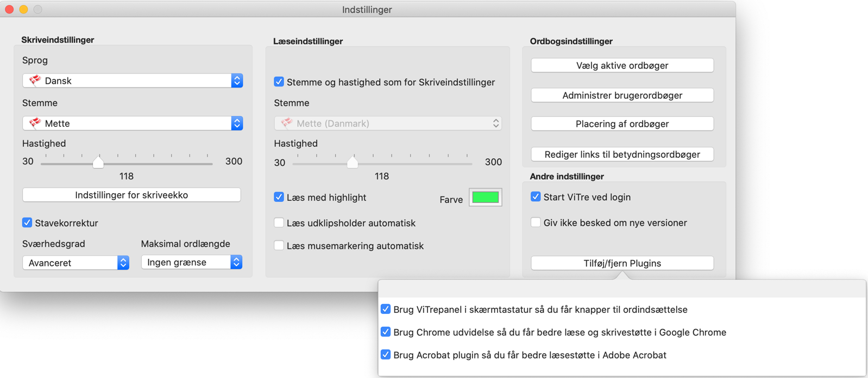Open Indstillinger for skriveekko
The width and height of the screenshot is (868, 378).
(131, 195)
